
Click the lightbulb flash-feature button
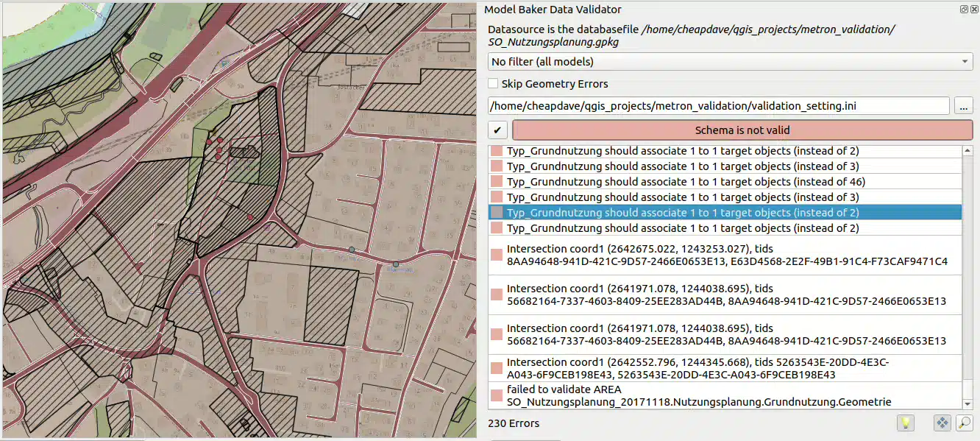[x=905, y=423]
